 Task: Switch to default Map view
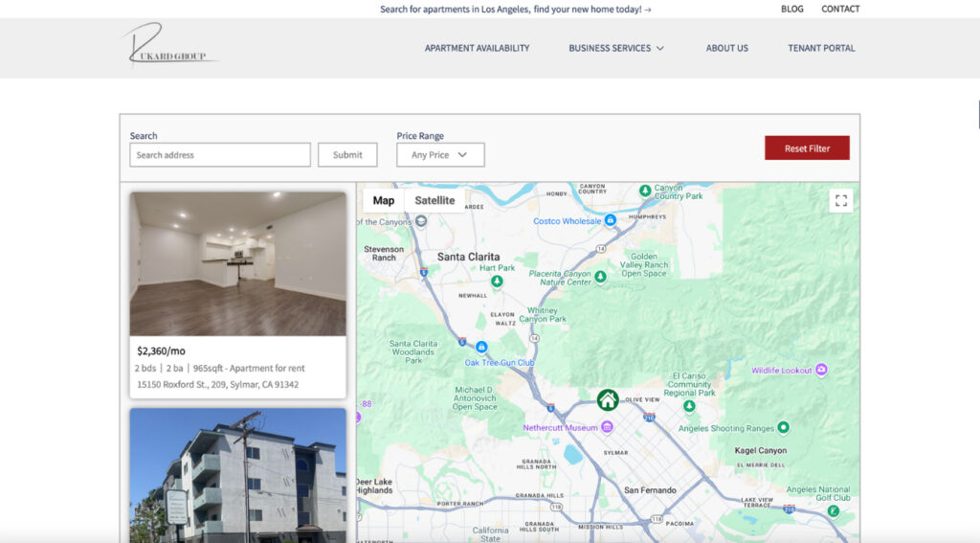383,200
